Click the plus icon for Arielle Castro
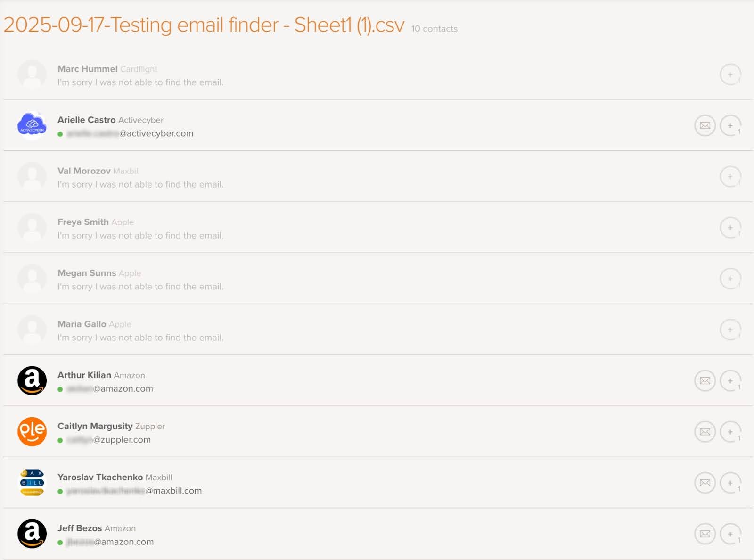This screenshot has height=560, width=754. point(730,125)
